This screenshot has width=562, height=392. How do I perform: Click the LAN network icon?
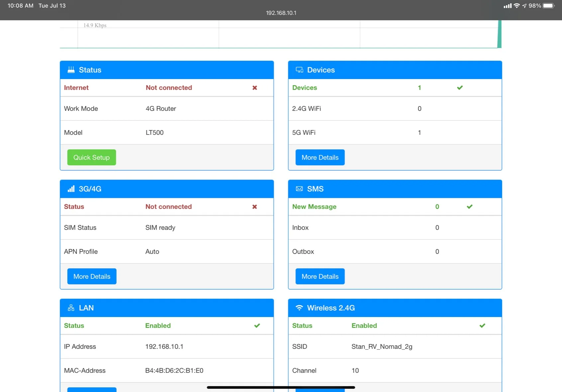click(71, 308)
